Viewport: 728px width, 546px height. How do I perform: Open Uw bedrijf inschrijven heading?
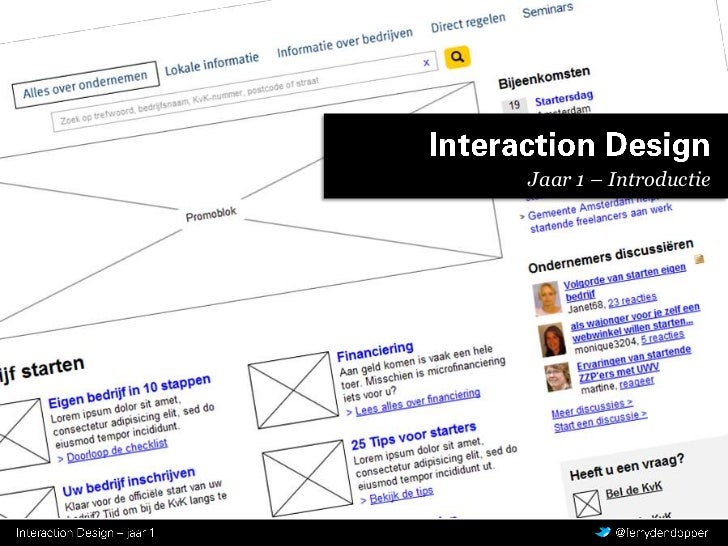pyautogui.click(x=129, y=482)
